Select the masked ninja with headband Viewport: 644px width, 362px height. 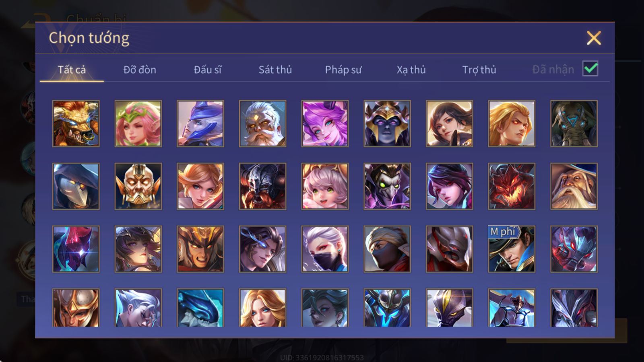coord(387,249)
